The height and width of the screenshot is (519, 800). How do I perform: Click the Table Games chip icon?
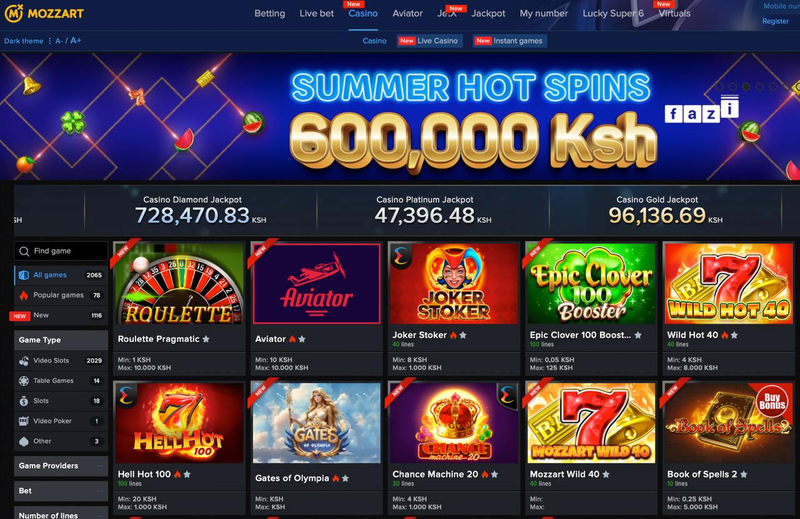pos(24,381)
